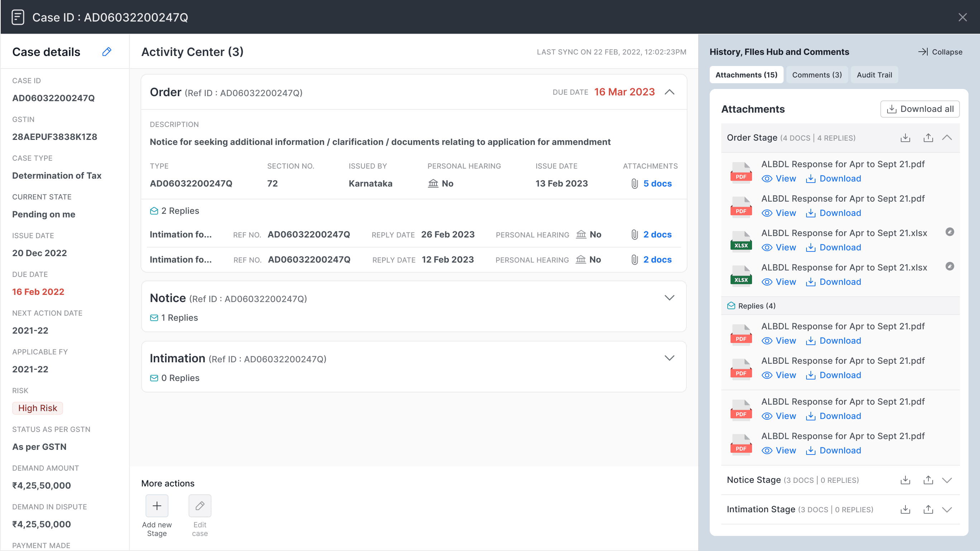
Task: View second Order Stage pdf attachment
Action: (x=779, y=213)
